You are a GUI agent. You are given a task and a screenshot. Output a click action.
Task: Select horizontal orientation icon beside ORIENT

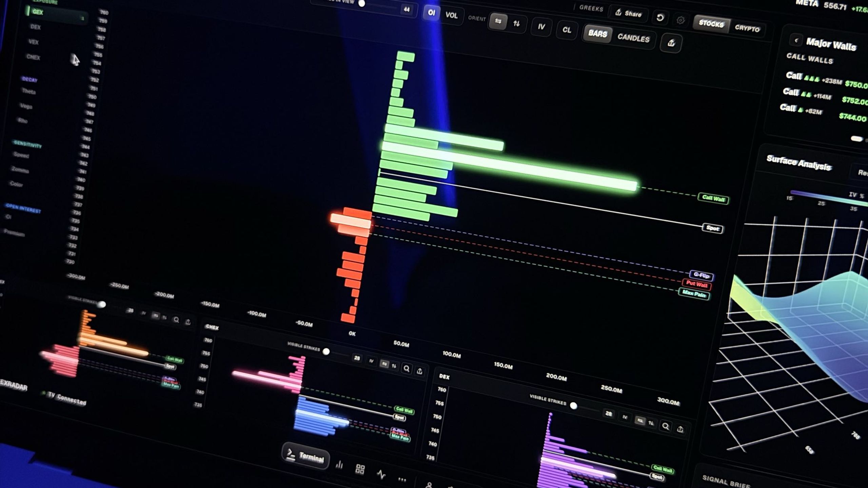(498, 21)
